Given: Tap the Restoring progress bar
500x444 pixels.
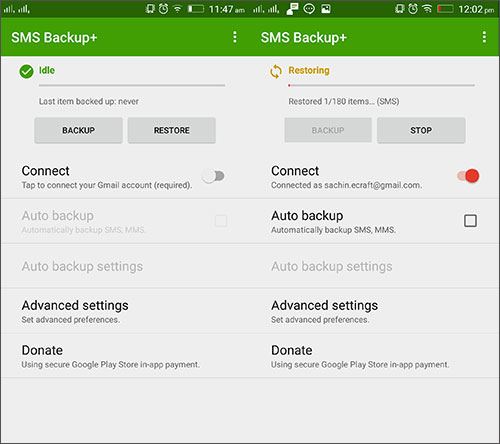Looking at the screenshot, I should [382, 85].
